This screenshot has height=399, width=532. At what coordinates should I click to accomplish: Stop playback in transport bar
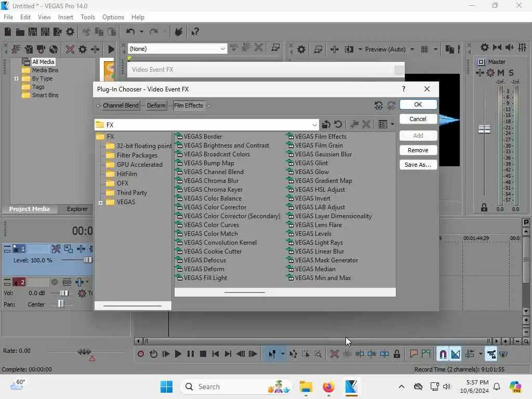203,354
